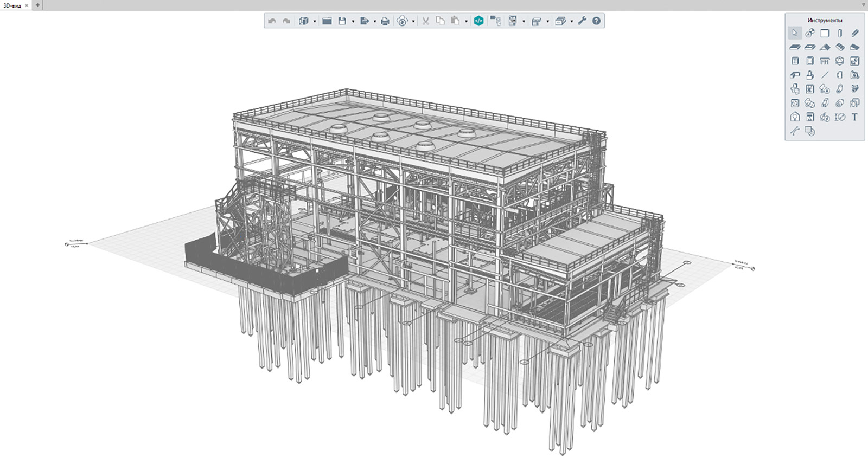Select the Line drawing tool

click(825, 75)
